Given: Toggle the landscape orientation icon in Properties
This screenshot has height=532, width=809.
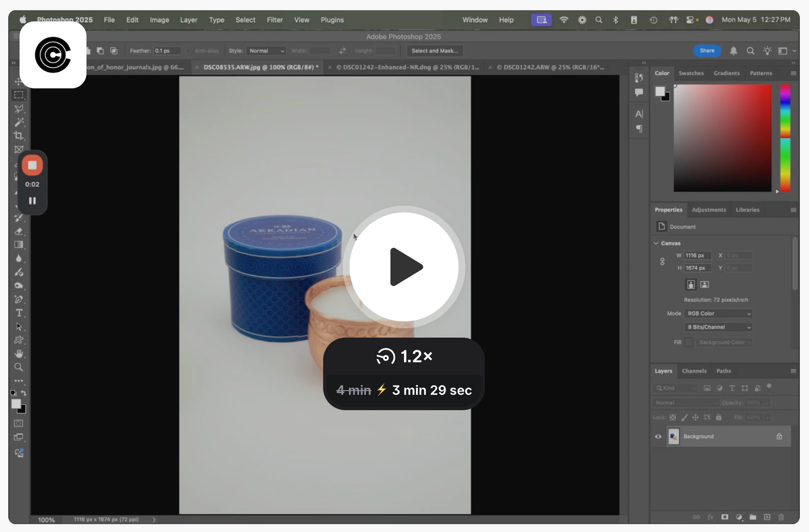Looking at the screenshot, I should tap(704, 284).
